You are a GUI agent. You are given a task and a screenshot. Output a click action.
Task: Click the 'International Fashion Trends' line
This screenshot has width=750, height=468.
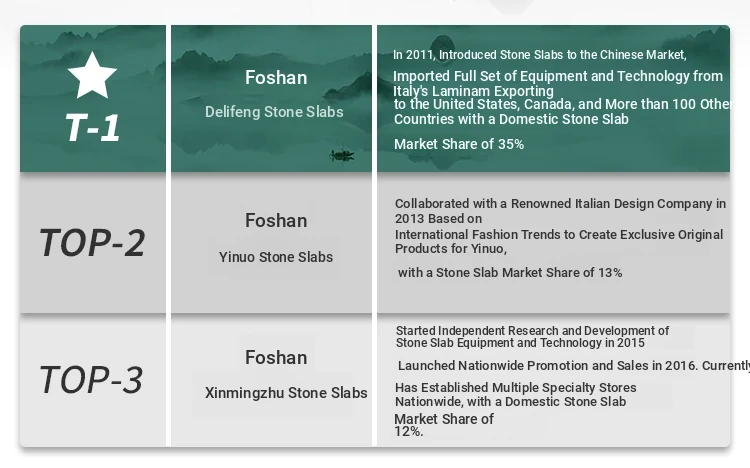pyautogui.click(x=558, y=235)
